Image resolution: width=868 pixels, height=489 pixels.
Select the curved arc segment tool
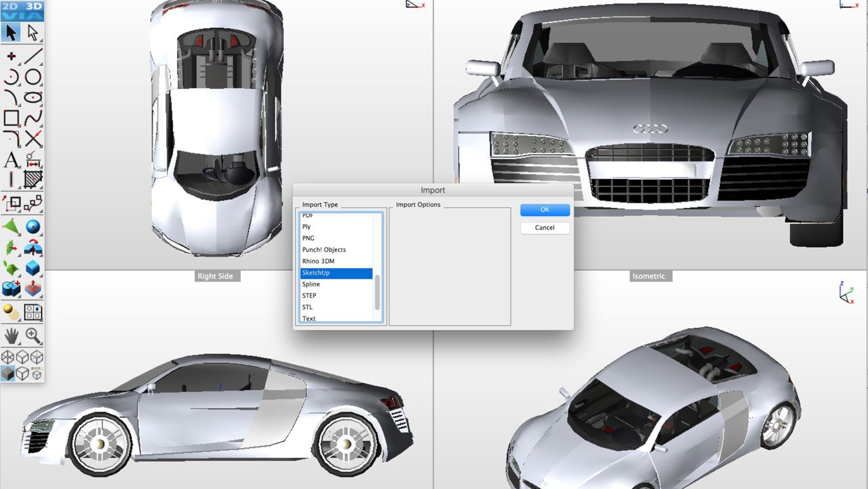[x=11, y=97]
